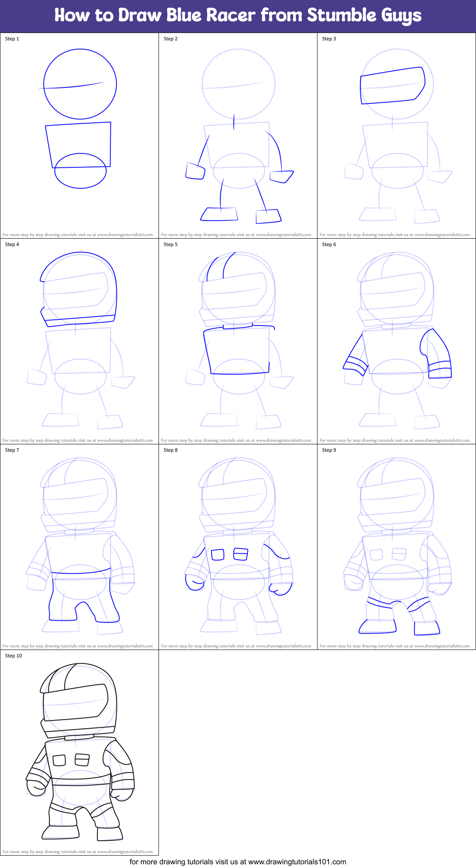
Task: Click the "Step 5" label
Action: (x=170, y=244)
